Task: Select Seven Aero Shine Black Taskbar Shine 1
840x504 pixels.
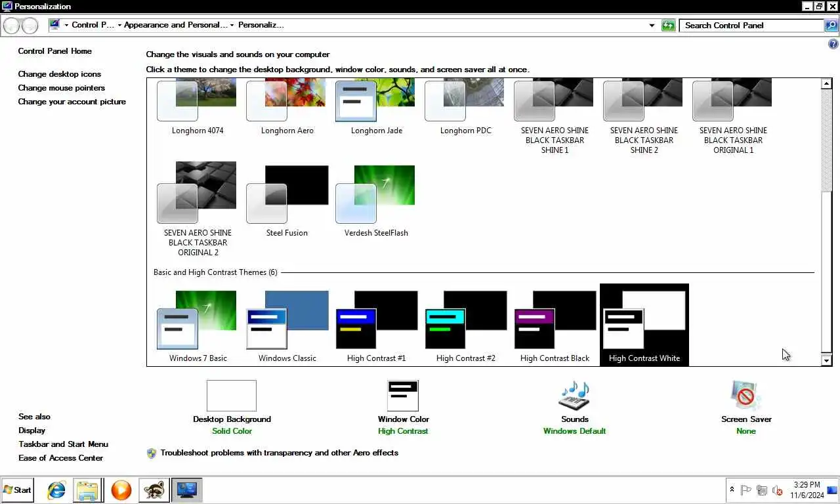Action: pyautogui.click(x=555, y=117)
